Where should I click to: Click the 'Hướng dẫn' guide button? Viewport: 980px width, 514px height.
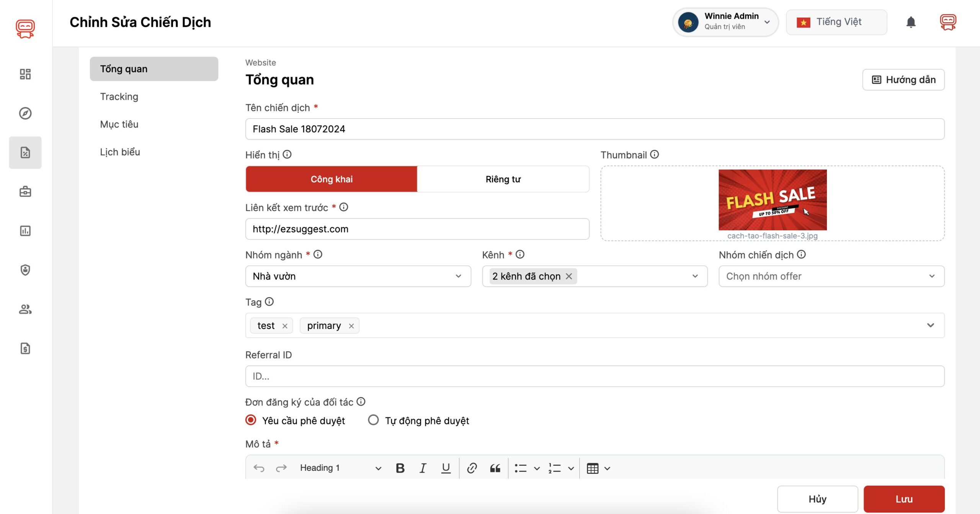(903, 80)
